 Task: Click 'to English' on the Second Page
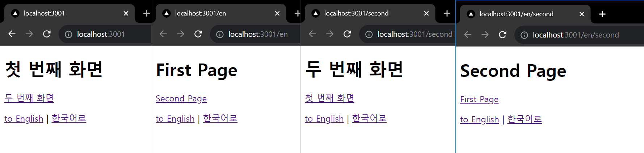pyautogui.click(x=479, y=119)
